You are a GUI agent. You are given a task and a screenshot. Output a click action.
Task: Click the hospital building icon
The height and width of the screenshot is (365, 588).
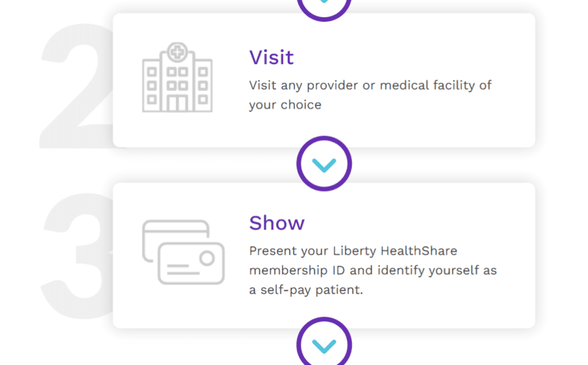pos(178,77)
